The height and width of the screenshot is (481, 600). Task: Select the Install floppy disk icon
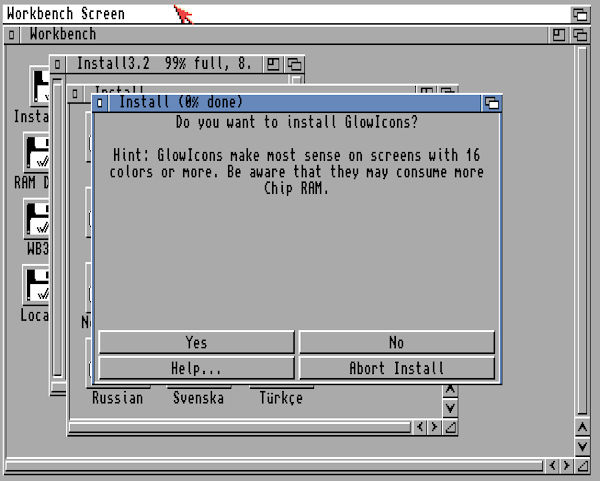click(x=38, y=87)
